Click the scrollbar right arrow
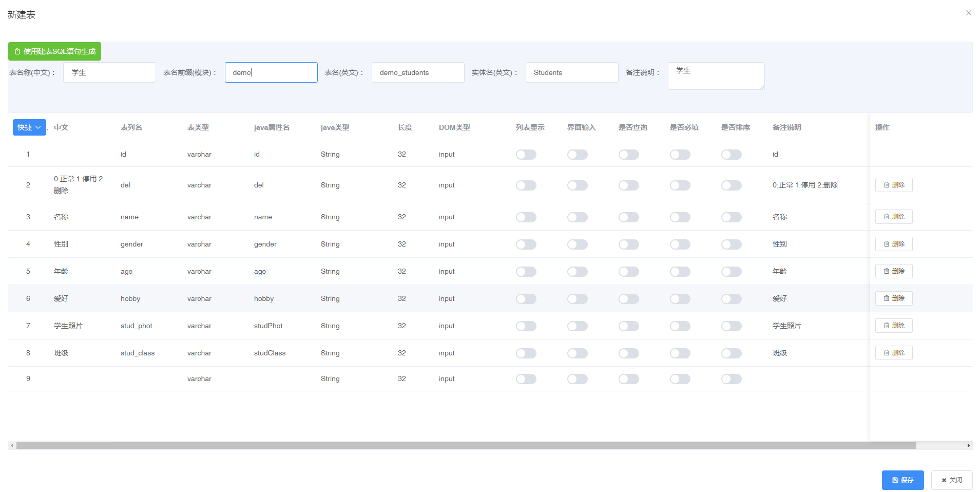This screenshot has height=492, width=980. pos(969,445)
